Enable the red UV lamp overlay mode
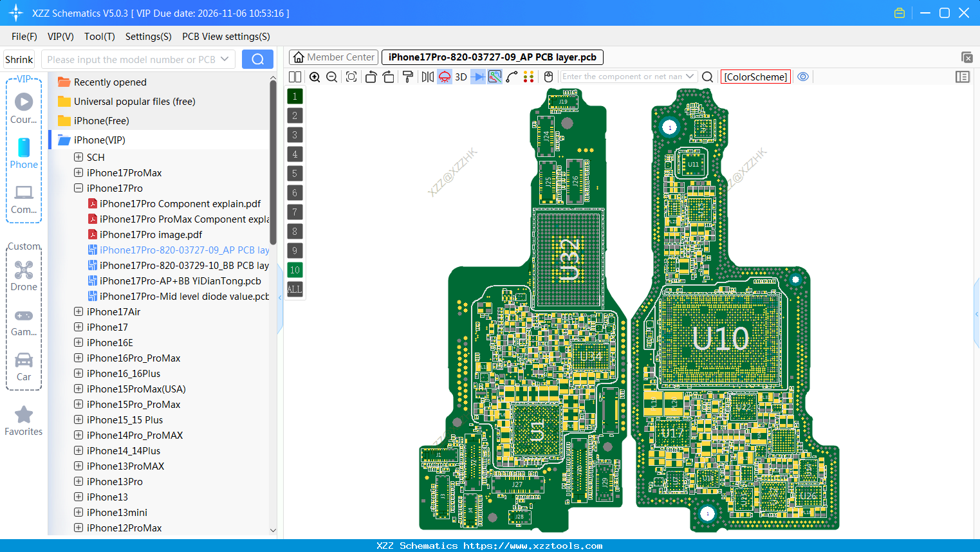This screenshot has height=552, width=980. [443, 77]
